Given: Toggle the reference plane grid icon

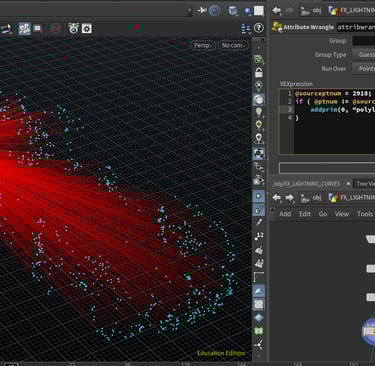Looking at the screenshot, I should tap(259, 59).
